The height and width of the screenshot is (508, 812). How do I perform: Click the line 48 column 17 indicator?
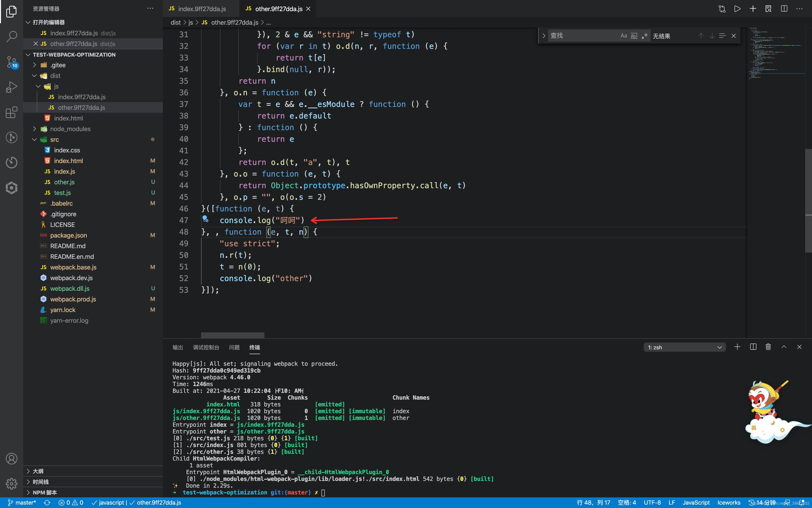(x=593, y=503)
